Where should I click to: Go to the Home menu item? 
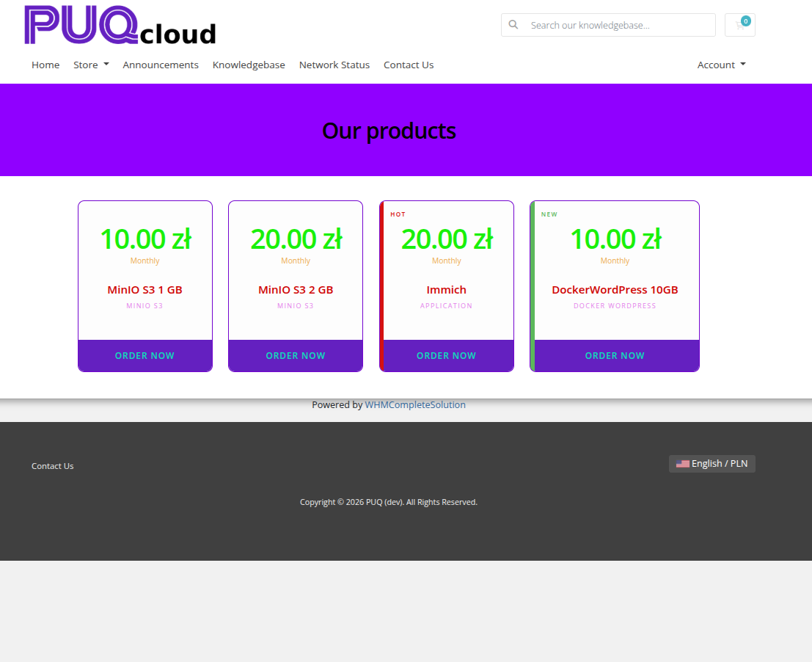coord(45,65)
